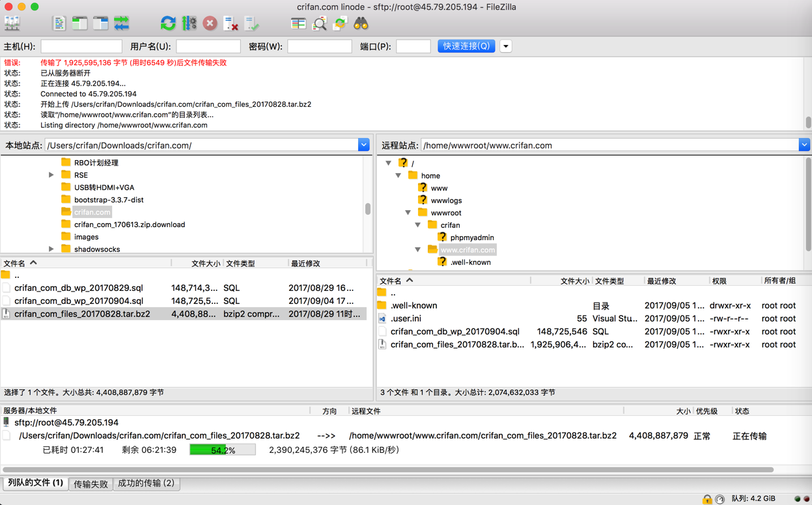
Task: Click the server icon beside sftp://root@45.79.205.194
Action: tap(7, 422)
